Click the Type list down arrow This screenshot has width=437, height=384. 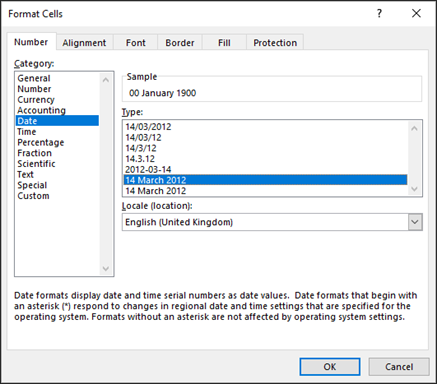click(414, 189)
